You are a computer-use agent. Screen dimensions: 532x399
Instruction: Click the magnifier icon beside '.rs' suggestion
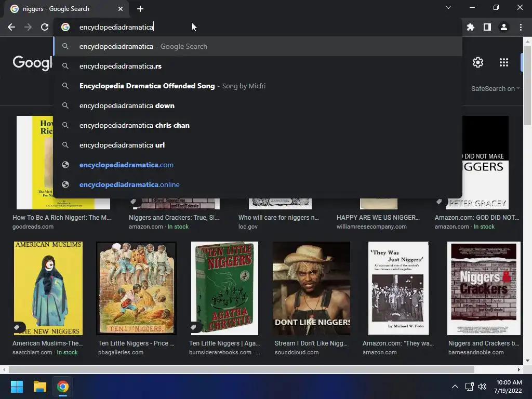click(65, 66)
